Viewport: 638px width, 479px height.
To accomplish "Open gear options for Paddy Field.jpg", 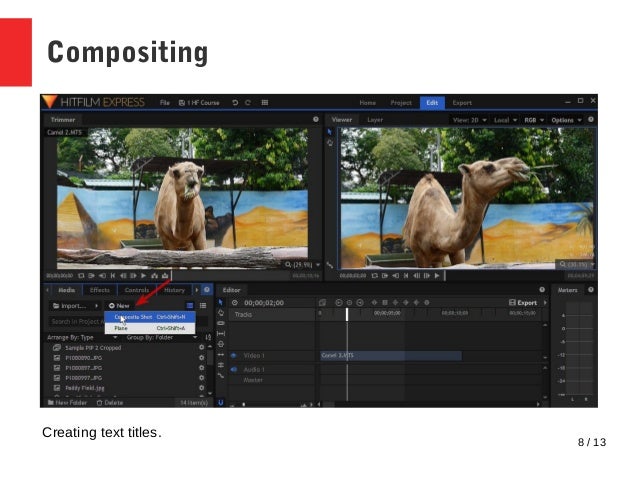I will (201, 388).
